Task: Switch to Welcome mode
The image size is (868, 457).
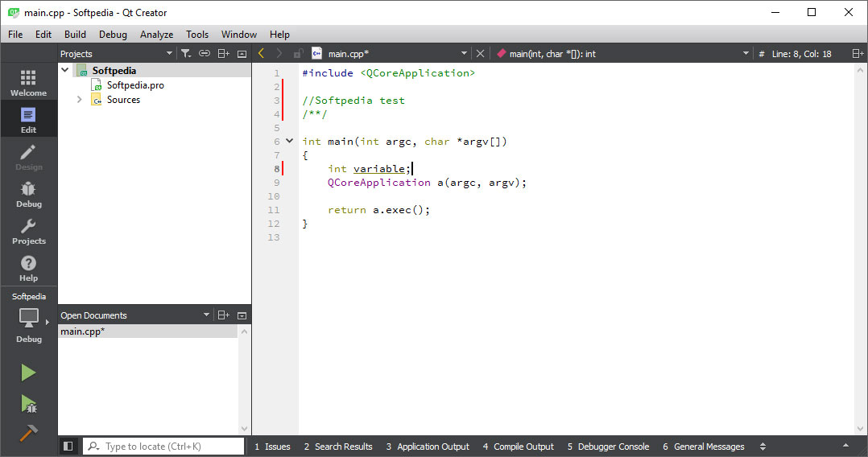Action: 28,83
